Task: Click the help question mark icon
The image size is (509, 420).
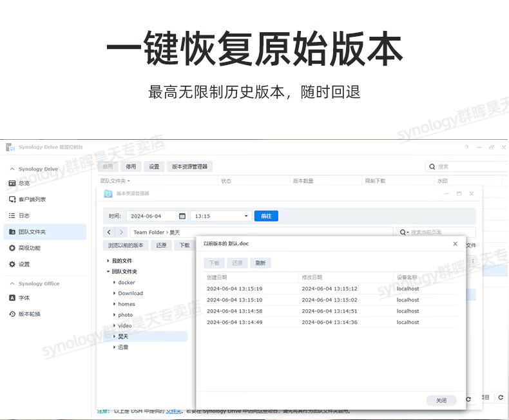Action: coord(467,148)
